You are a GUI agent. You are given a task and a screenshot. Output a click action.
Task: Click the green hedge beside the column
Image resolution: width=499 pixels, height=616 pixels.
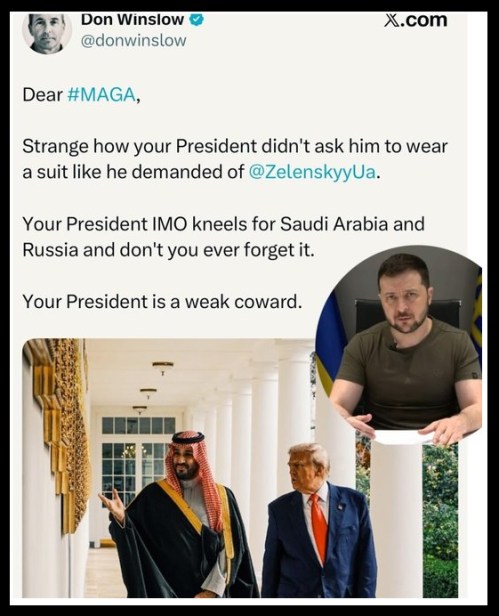(x=440, y=519)
